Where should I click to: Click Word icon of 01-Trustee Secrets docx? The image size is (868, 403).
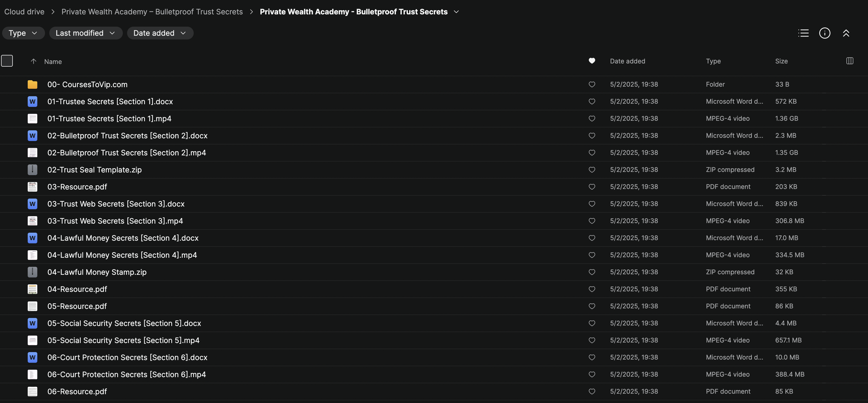pyautogui.click(x=32, y=102)
